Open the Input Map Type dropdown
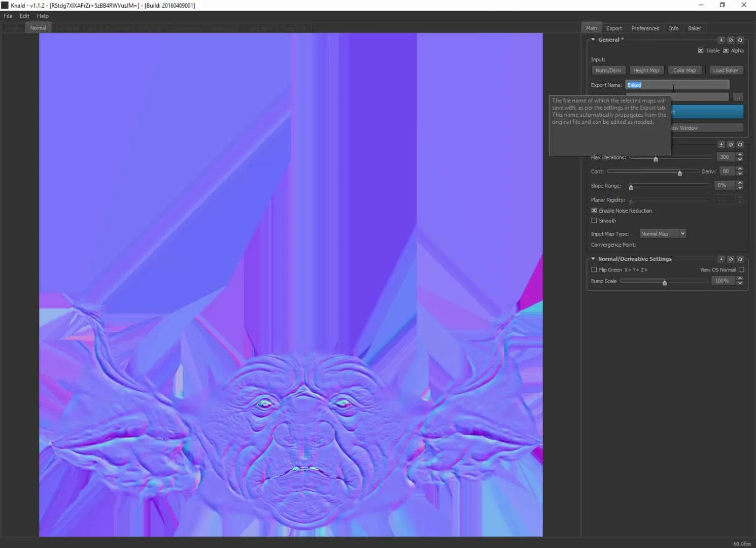 click(663, 234)
